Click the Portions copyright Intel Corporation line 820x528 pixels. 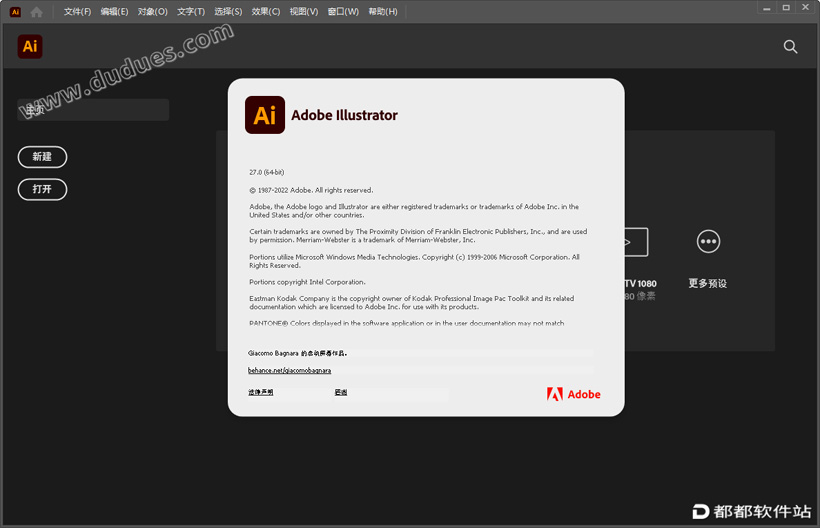point(308,282)
